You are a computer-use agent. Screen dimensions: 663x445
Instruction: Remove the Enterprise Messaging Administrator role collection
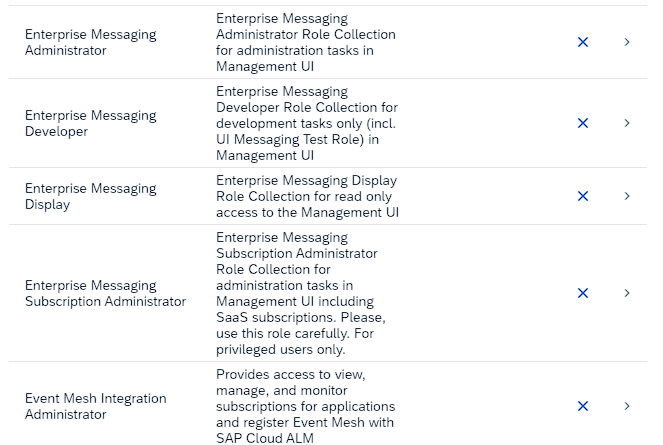coord(583,42)
